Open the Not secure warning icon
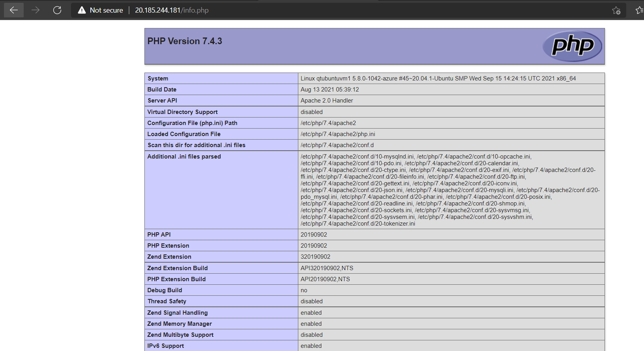The width and height of the screenshot is (644, 351). [82, 10]
